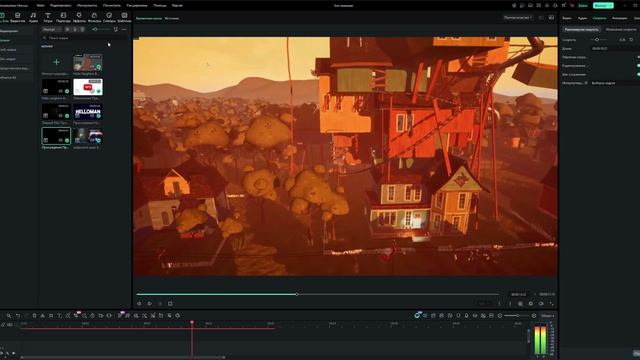This screenshot has width=640, height=360.
Task: Open the Titles (Титры) tab
Action: click(x=48, y=17)
